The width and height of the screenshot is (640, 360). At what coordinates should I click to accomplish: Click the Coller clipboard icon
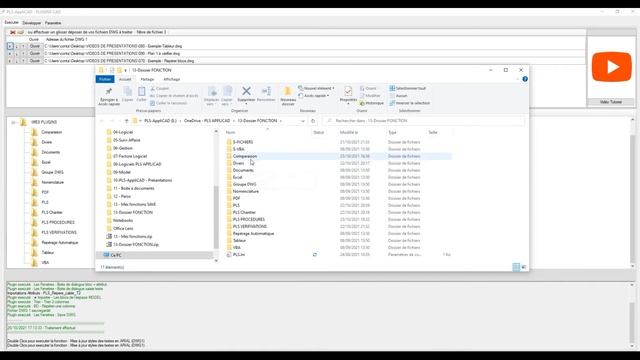[142, 91]
